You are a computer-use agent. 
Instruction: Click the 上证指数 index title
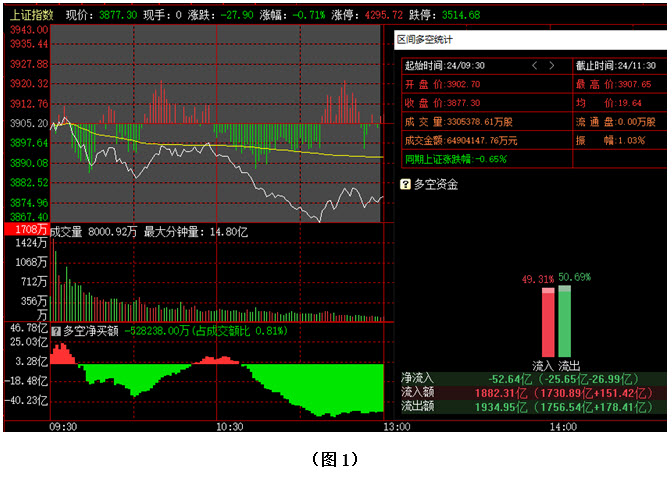(32, 15)
